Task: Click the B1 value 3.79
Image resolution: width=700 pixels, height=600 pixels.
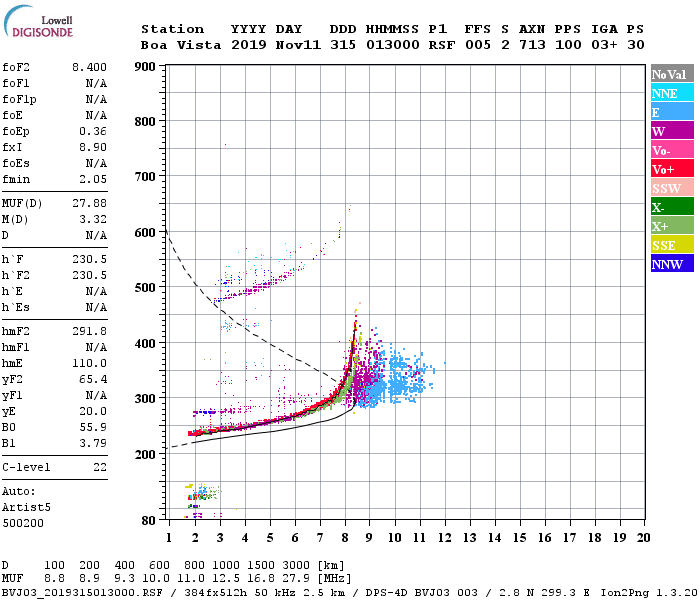Action: tap(93, 443)
